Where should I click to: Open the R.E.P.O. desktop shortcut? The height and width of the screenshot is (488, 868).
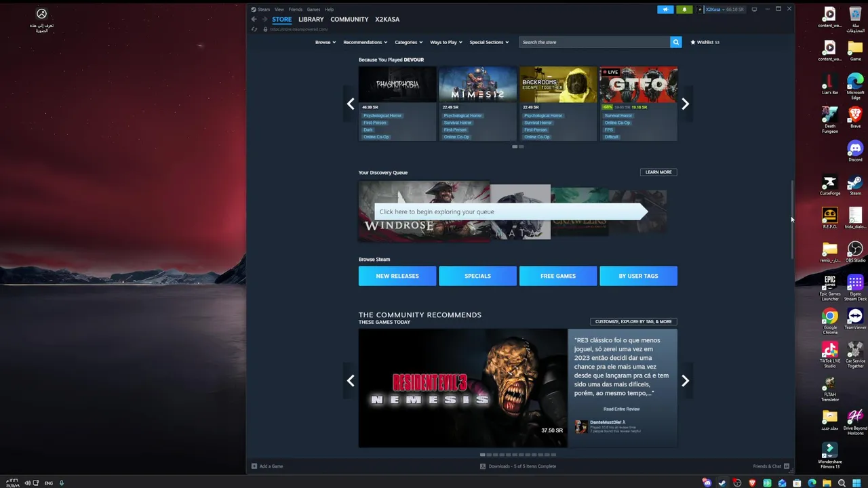pos(830,218)
